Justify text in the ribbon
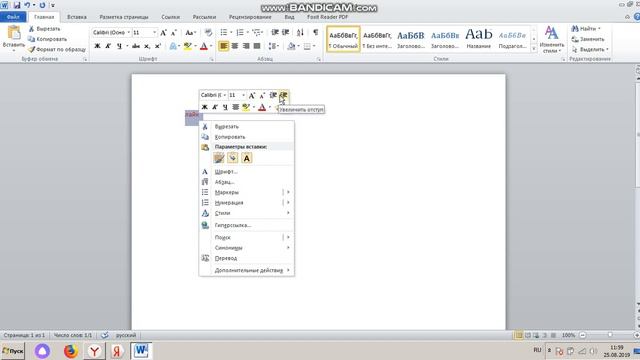Viewport: 640px width, 360px height. pos(257,46)
